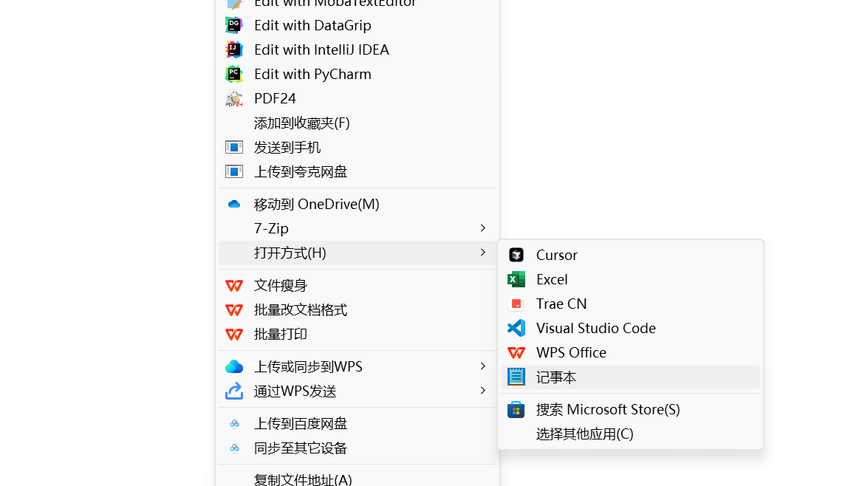Click the IntelliJ IDEA icon
This screenshot has height=486, width=868.
(x=234, y=49)
